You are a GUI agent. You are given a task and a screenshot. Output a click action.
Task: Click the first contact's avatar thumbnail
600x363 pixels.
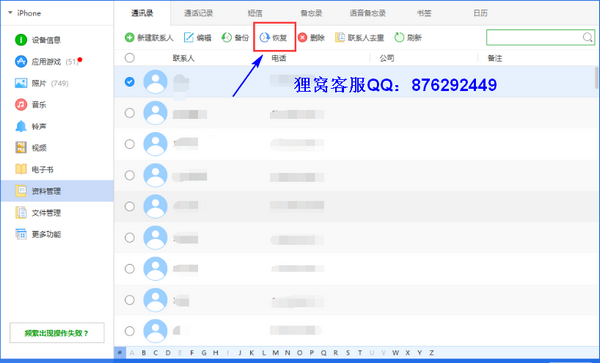click(x=155, y=81)
